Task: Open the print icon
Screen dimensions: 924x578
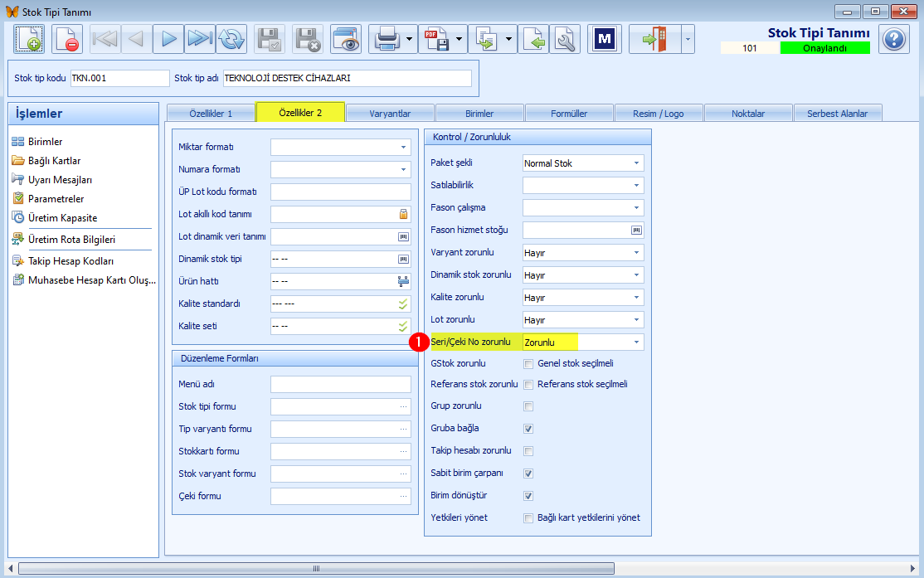Action: (x=387, y=40)
